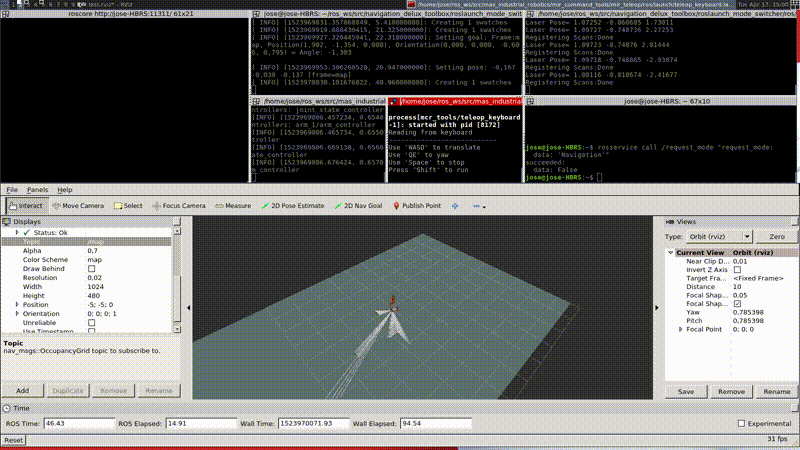Open the Panels menu
The width and height of the screenshot is (800, 450).
(x=37, y=190)
